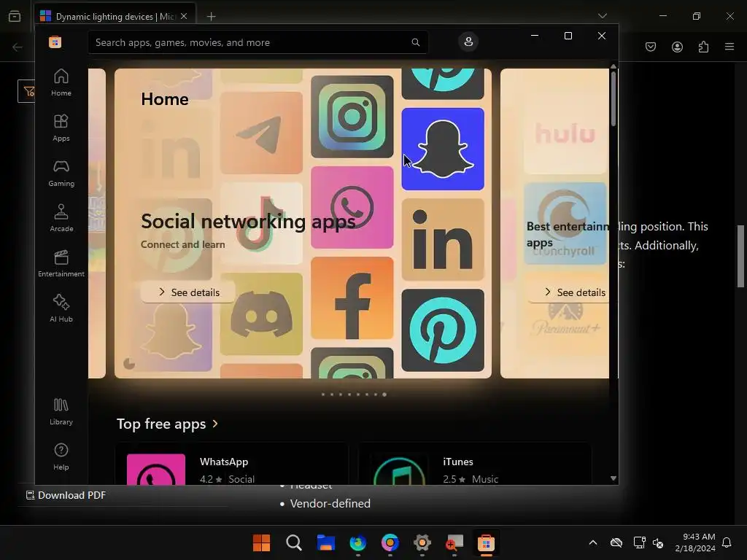Open Windows taskbar Search
The width and height of the screenshot is (747, 560).
click(293, 542)
